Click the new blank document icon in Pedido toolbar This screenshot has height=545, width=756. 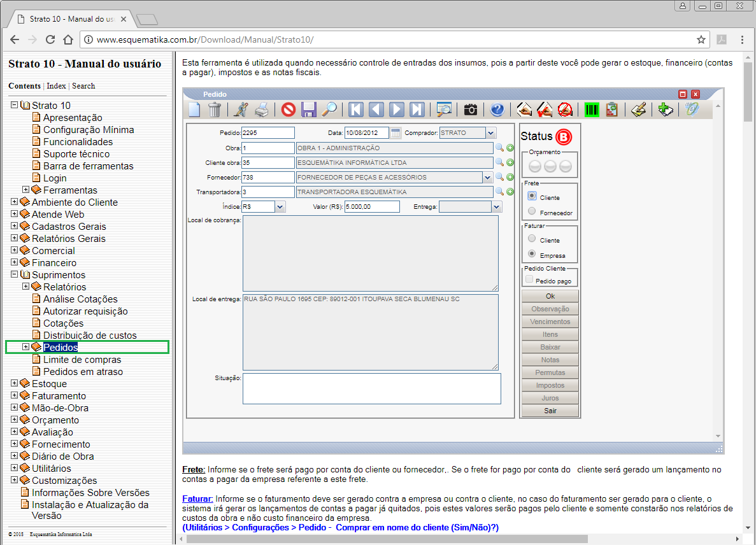pos(194,110)
